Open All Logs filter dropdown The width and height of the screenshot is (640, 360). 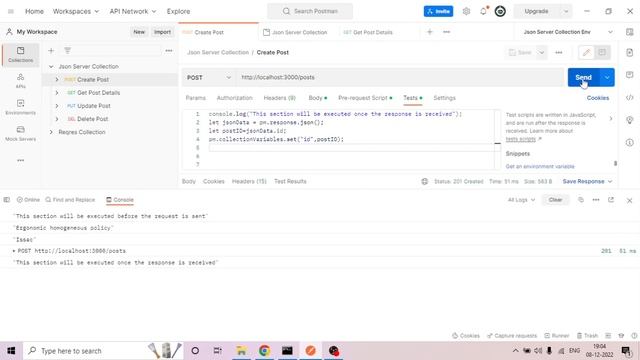(x=521, y=200)
